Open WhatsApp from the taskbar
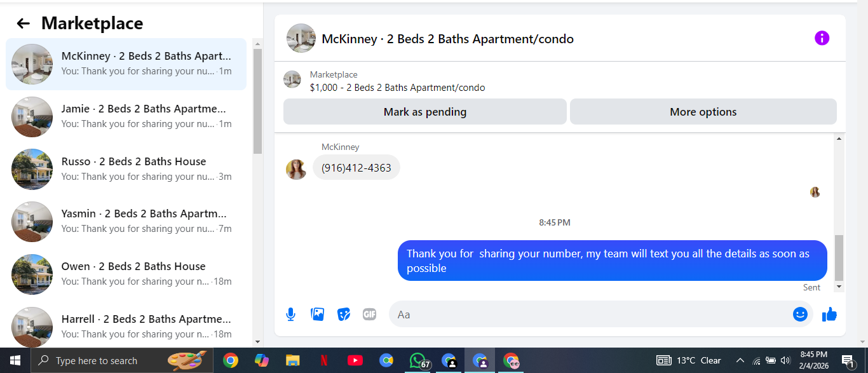This screenshot has height=373, width=868. tap(417, 360)
